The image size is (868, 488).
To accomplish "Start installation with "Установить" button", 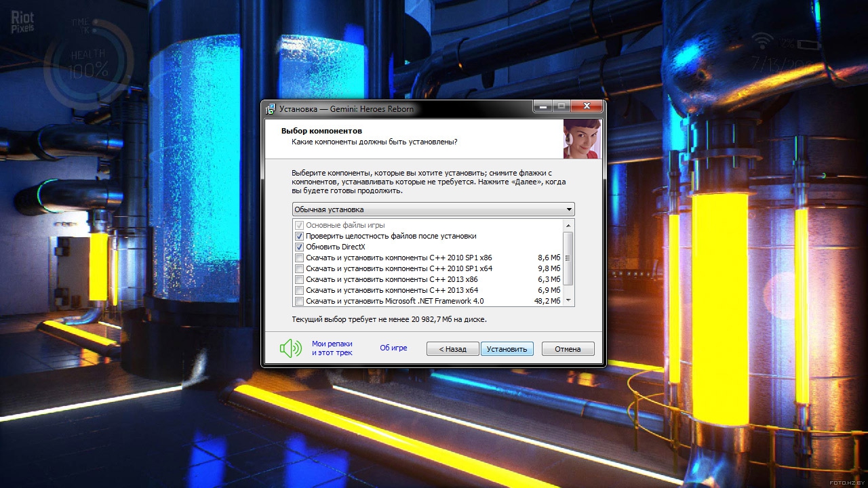I will point(507,349).
